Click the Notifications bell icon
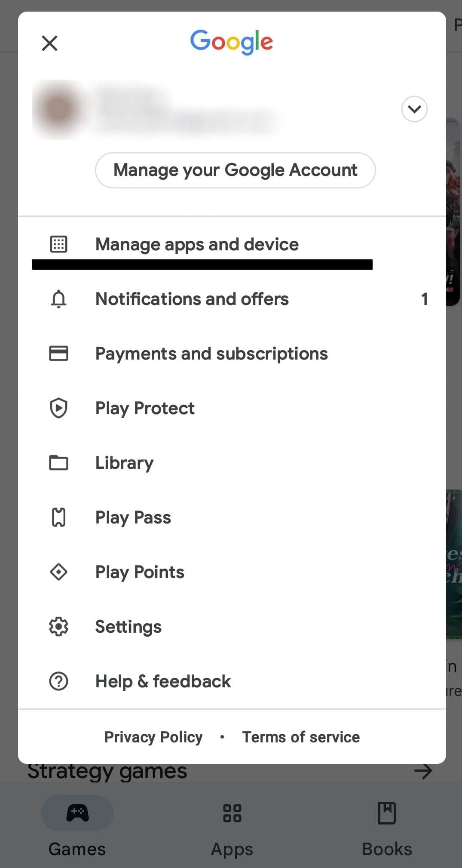The width and height of the screenshot is (462, 868). point(58,299)
